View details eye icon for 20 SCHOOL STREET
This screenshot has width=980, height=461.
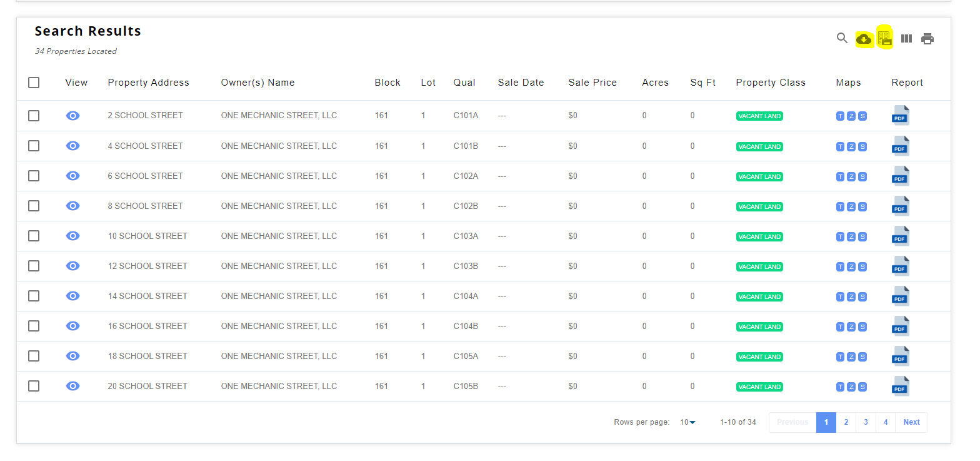(73, 386)
